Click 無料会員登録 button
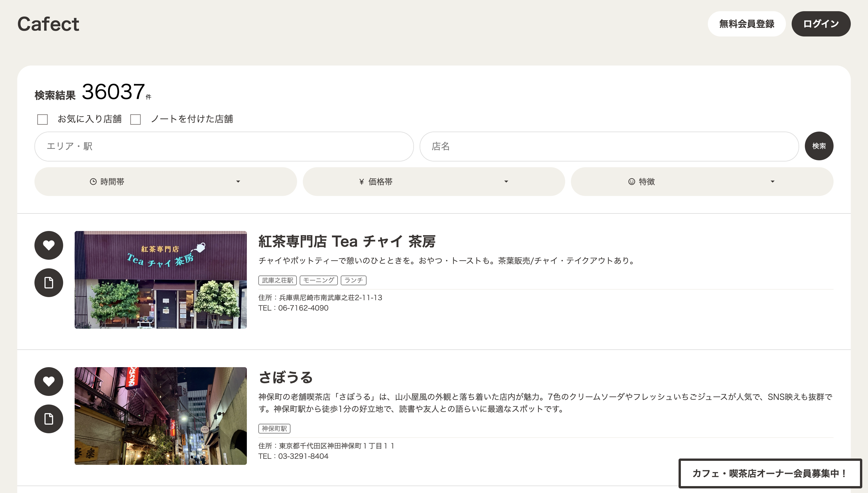Image resolution: width=868 pixels, height=493 pixels. (x=746, y=24)
